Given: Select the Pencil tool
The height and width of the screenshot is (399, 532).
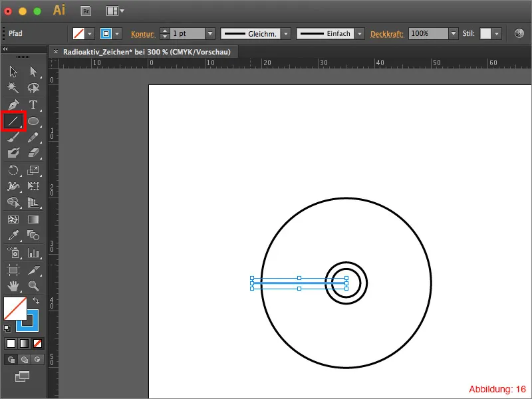Looking at the screenshot, I should 33,137.
